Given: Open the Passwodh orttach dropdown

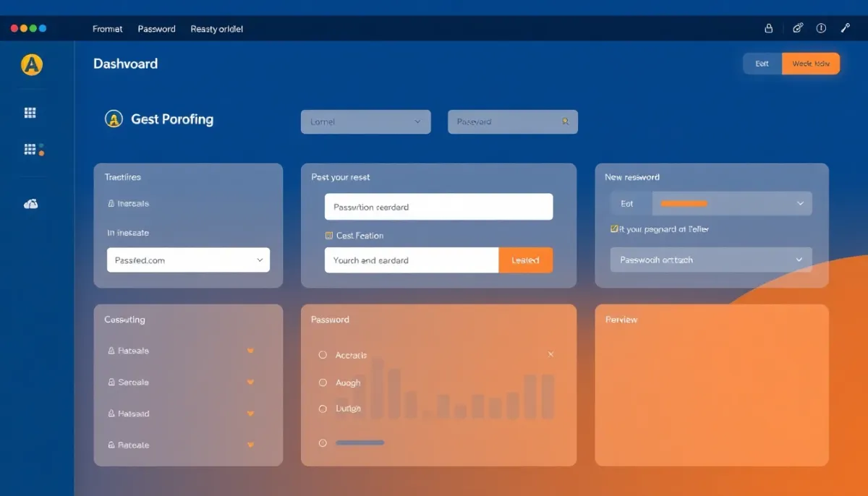Looking at the screenshot, I should [x=711, y=260].
